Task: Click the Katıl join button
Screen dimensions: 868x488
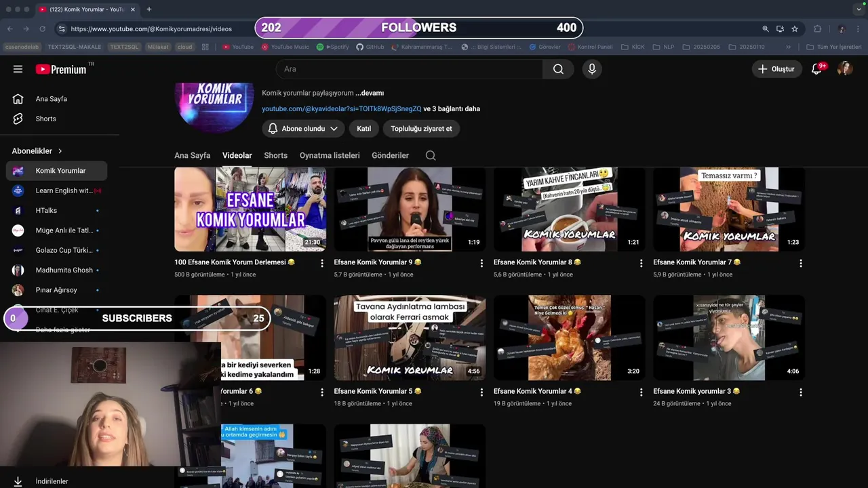Action: click(x=364, y=129)
